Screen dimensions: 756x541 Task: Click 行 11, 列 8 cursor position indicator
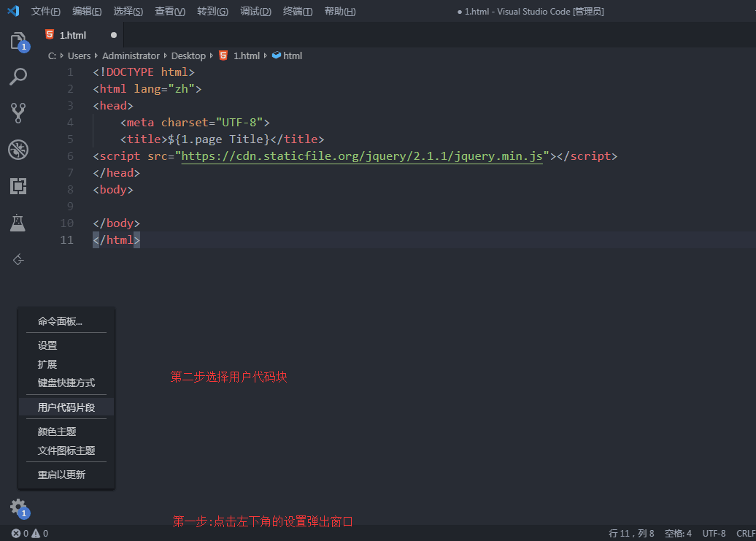pyautogui.click(x=631, y=533)
